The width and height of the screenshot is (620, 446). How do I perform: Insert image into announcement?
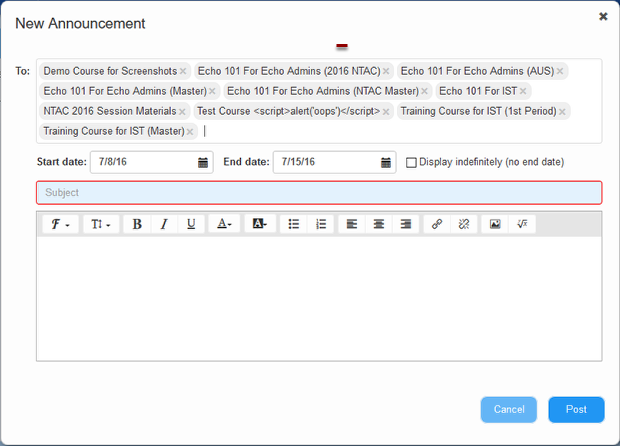pyautogui.click(x=495, y=224)
